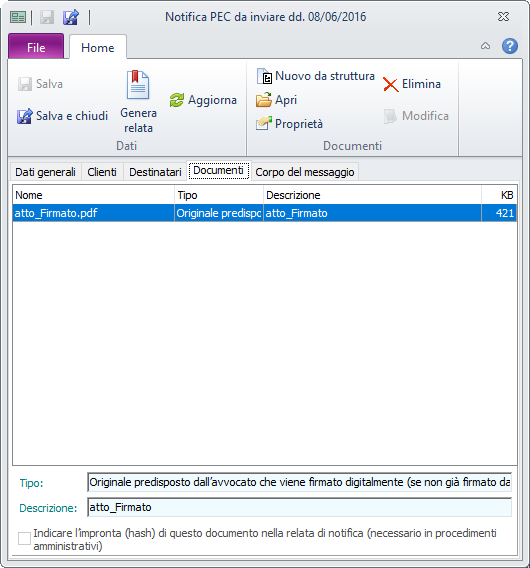Click the Salva e chiudi ribbon icon
The height and width of the screenshot is (568, 530).
(24, 116)
